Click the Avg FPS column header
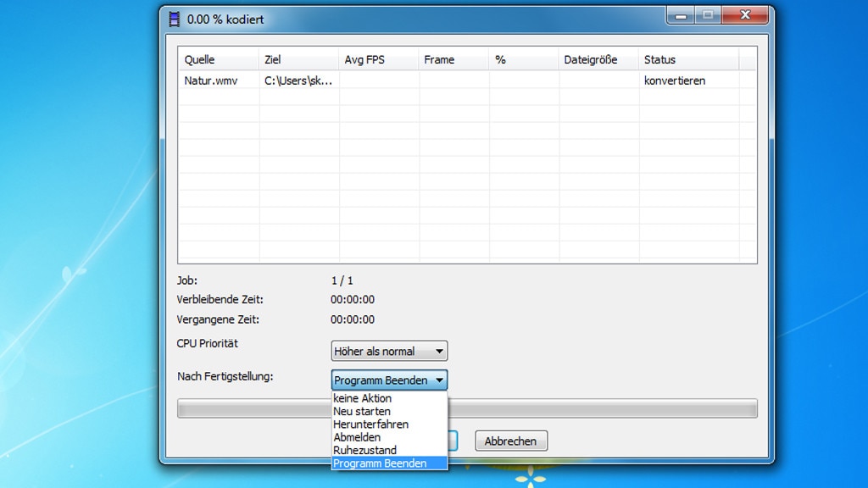This screenshot has width=868, height=488. point(378,59)
